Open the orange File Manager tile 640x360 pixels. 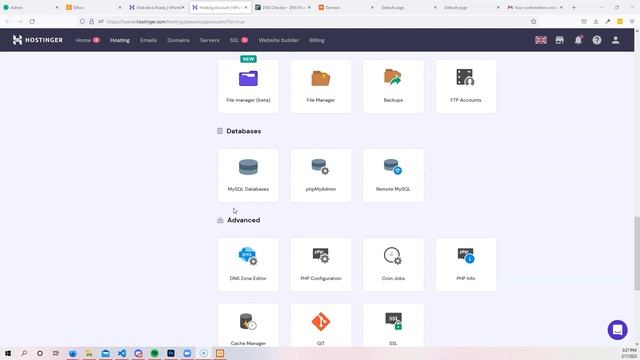[321, 87]
